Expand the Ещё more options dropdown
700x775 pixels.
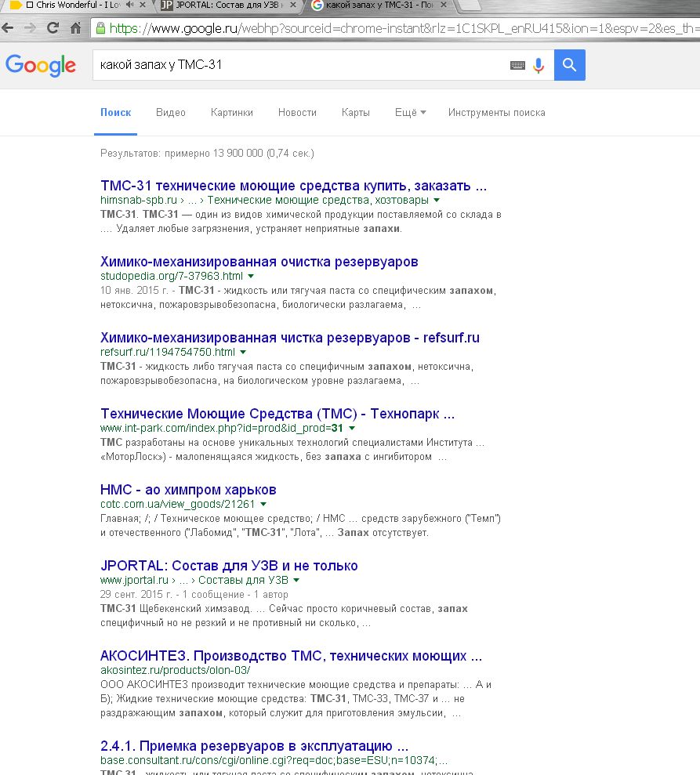pos(410,113)
